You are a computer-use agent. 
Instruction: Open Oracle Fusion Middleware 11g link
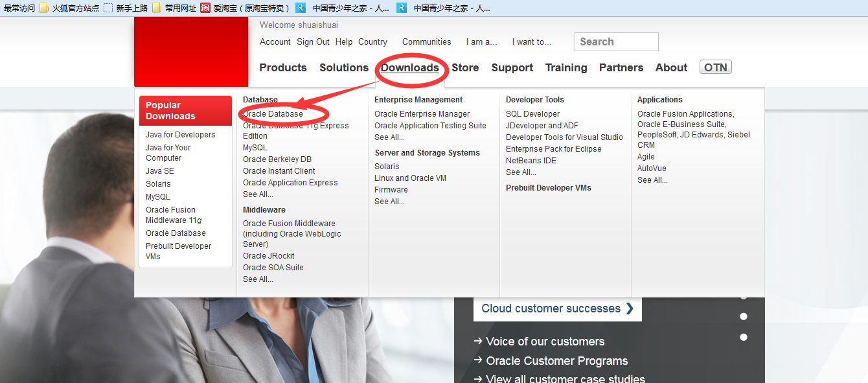coord(174,215)
